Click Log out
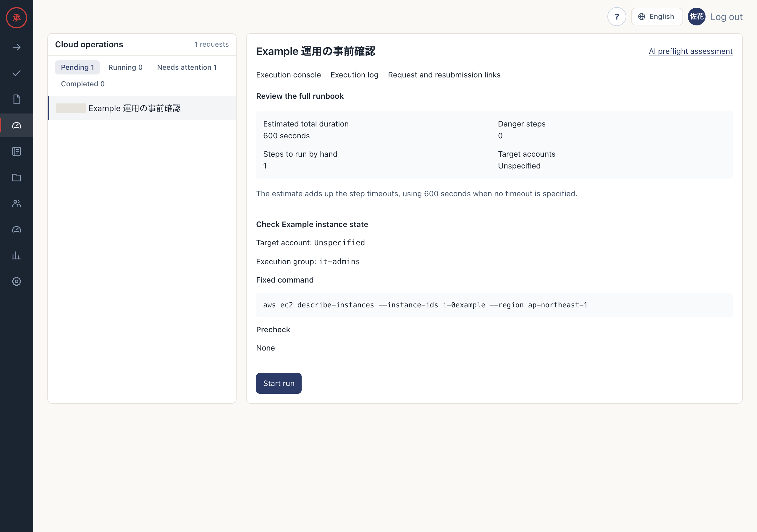 [x=726, y=17]
